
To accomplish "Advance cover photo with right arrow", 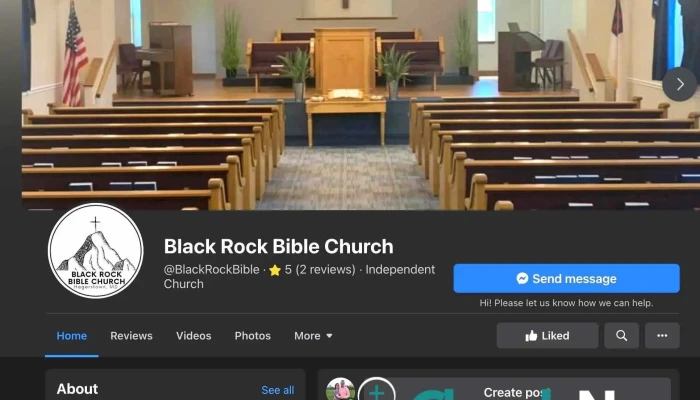I will 679,84.
